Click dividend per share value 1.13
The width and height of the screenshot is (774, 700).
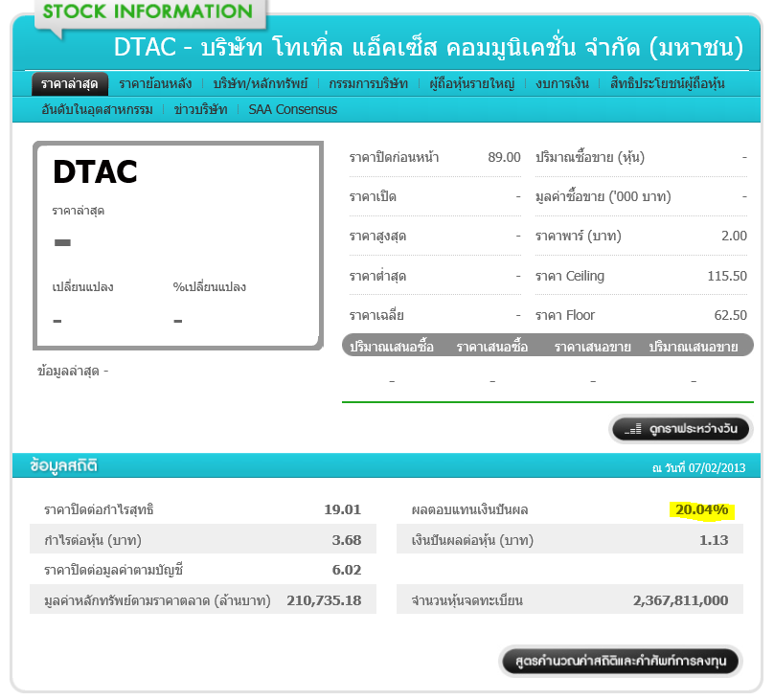tap(714, 540)
